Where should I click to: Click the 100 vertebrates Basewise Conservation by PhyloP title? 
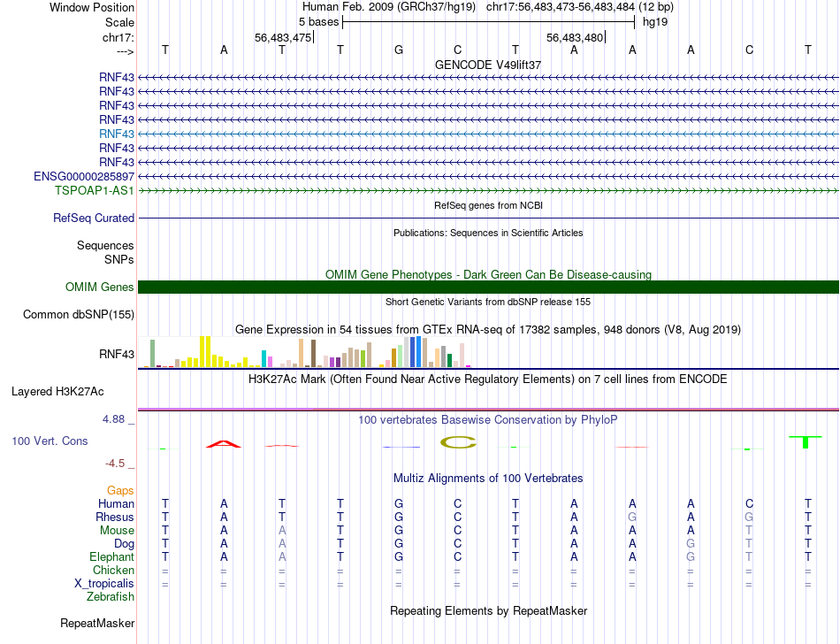point(487,419)
